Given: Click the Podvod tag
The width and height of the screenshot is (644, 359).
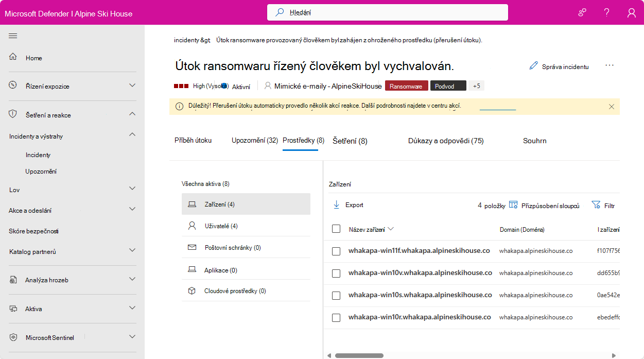Looking at the screenshot, I should [x=448, y=86].
